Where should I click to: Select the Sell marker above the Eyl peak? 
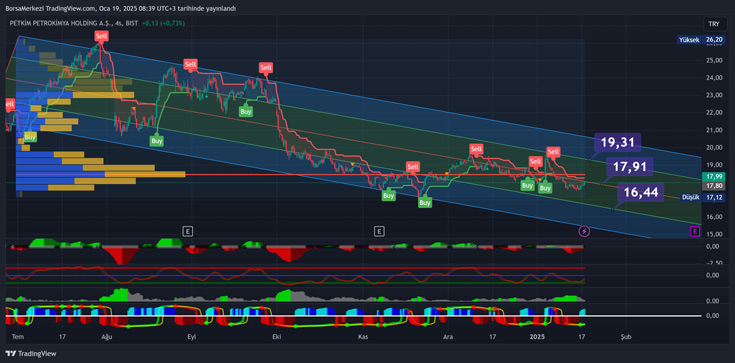pos(190,64)
